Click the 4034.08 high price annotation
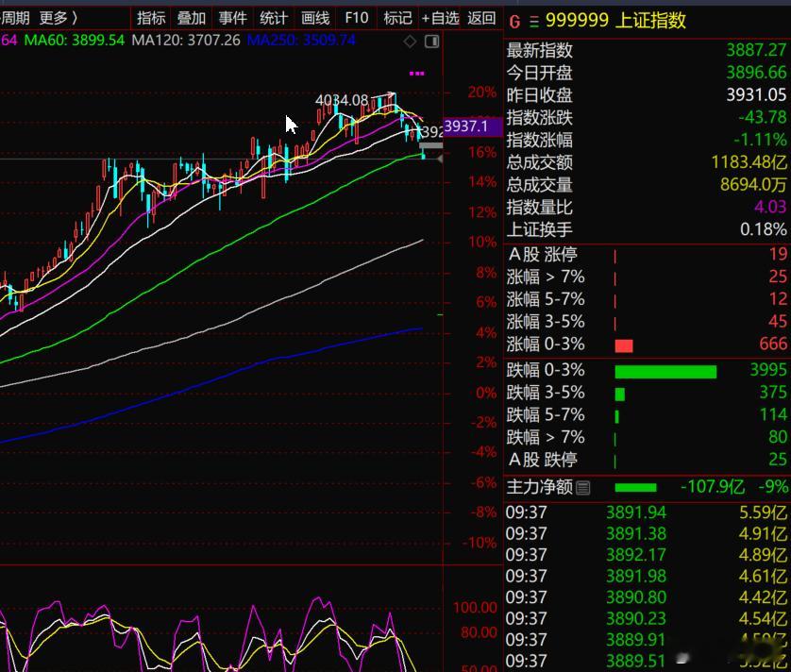Image resolution: width=791 pixels, height=672 pixels. (x=342, y=100)
